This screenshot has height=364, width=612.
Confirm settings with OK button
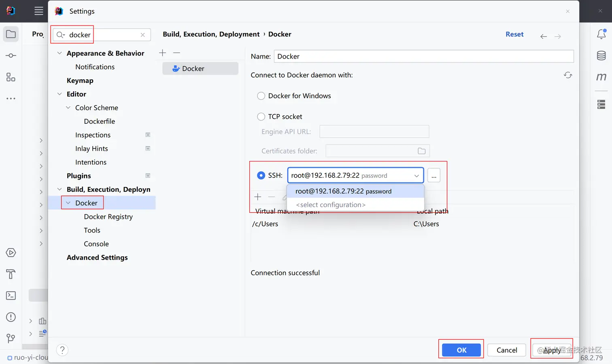[x=461, y=350]
